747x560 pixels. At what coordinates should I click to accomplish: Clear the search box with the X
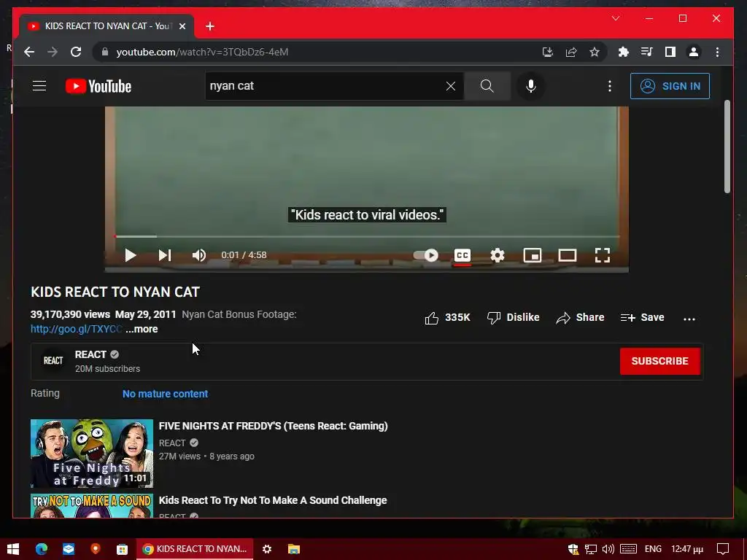pos(451,86)
